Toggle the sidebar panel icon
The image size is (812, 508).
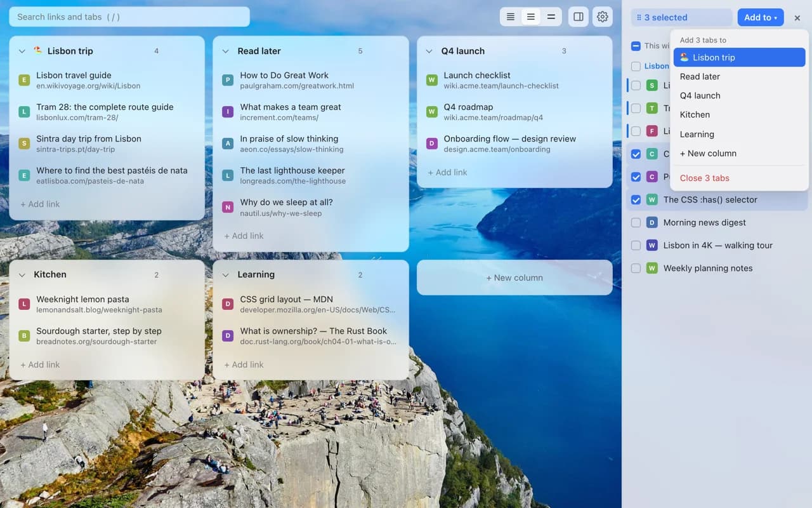pyautogui.click(x=579, y=17)
